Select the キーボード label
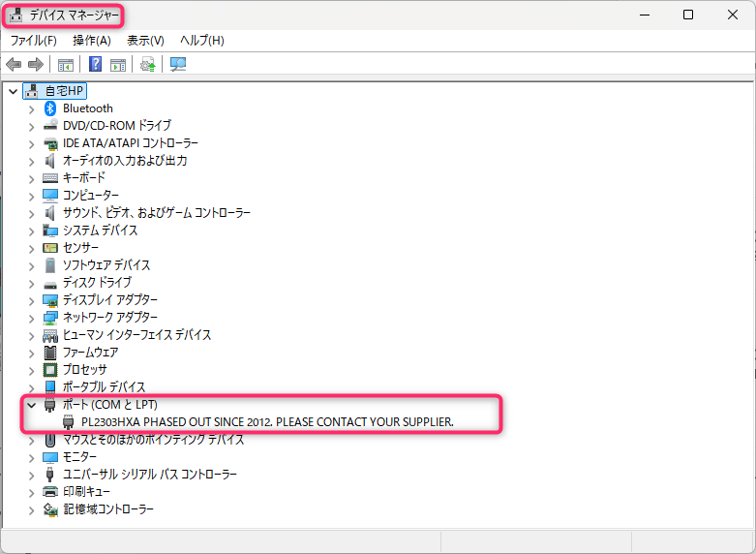The image size is (756, 554). point(84,178)
